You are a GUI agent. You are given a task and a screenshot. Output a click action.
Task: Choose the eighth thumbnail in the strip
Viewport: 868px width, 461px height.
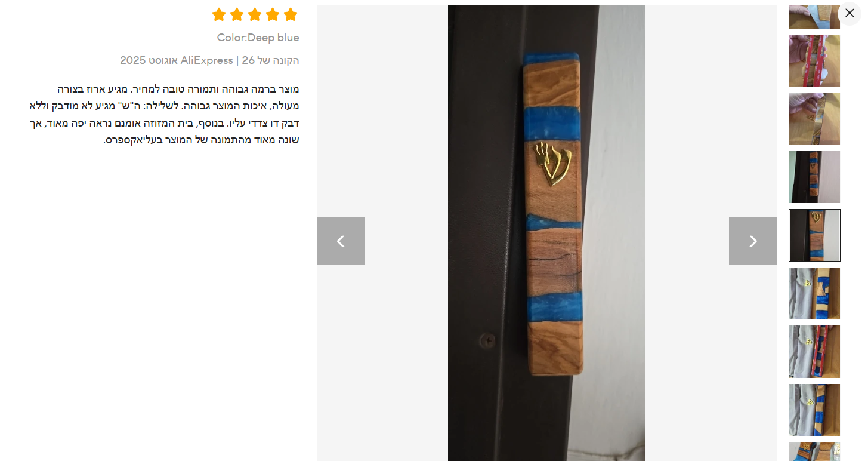pos(814,410)
